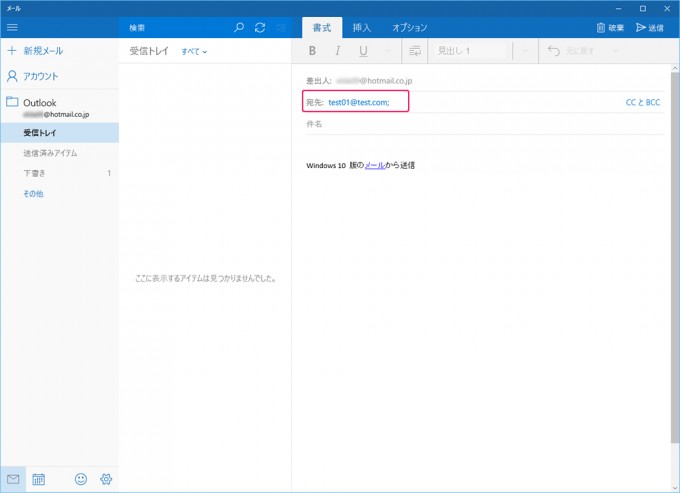Click the 宛先 recipient field

click(356, 102)
